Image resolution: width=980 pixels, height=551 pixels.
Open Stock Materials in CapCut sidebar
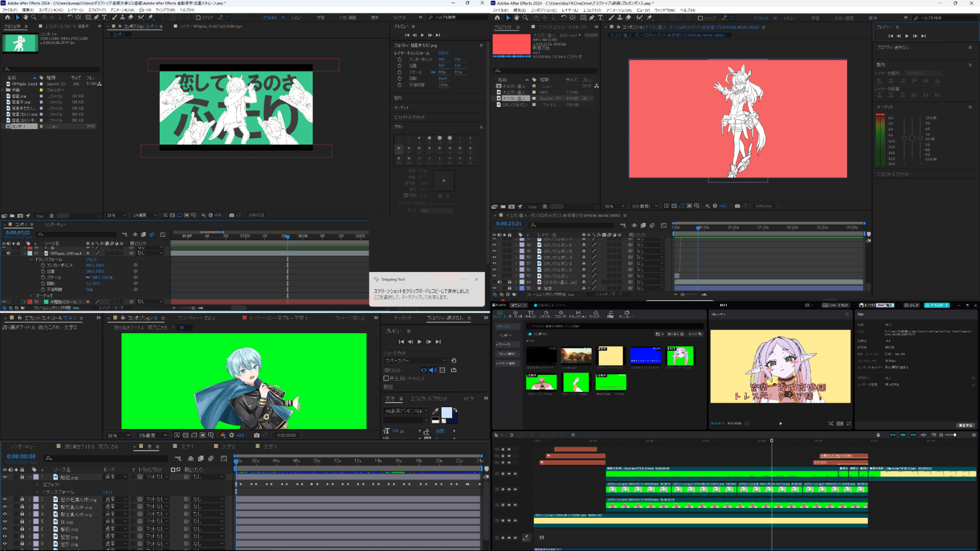click(507, 354)
